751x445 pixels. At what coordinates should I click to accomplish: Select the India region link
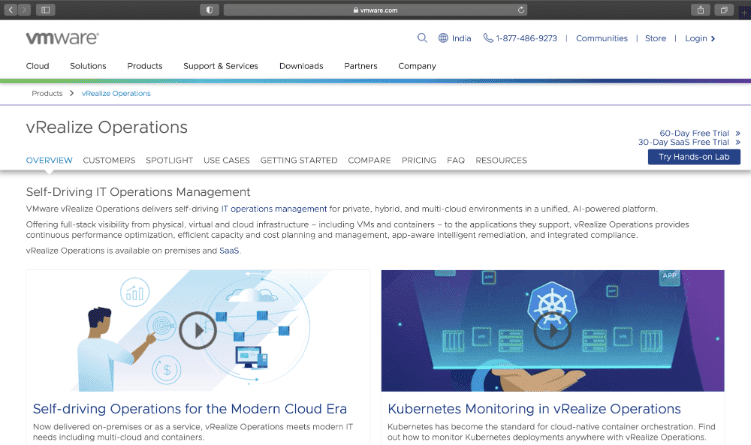coord(462,38)
